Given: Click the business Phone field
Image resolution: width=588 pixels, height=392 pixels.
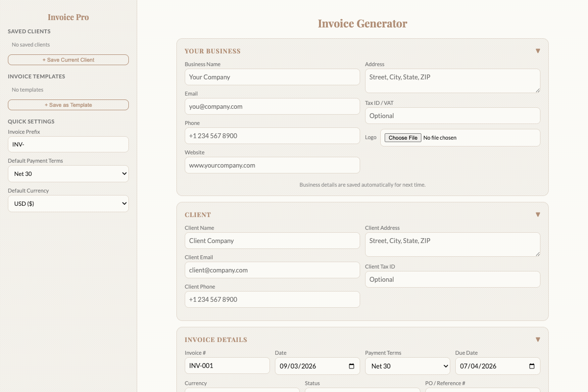Looking at the screenshot, I should click(272, 136).
